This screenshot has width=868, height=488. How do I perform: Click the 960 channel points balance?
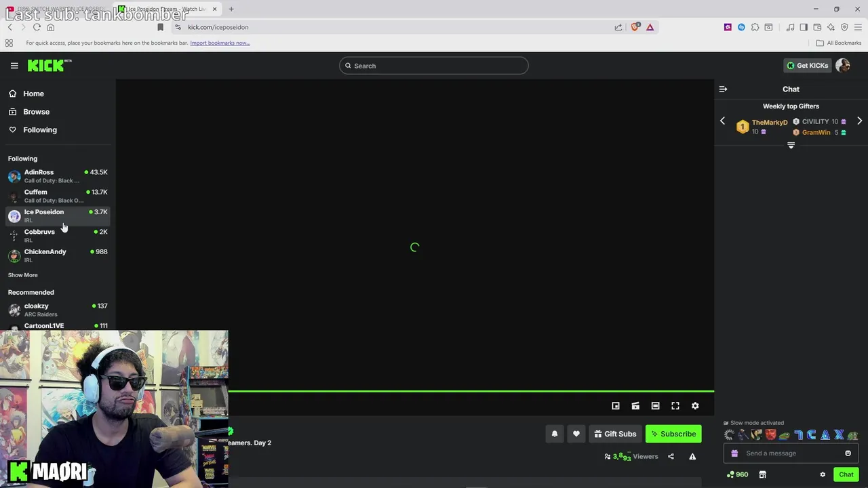[737, 475]
